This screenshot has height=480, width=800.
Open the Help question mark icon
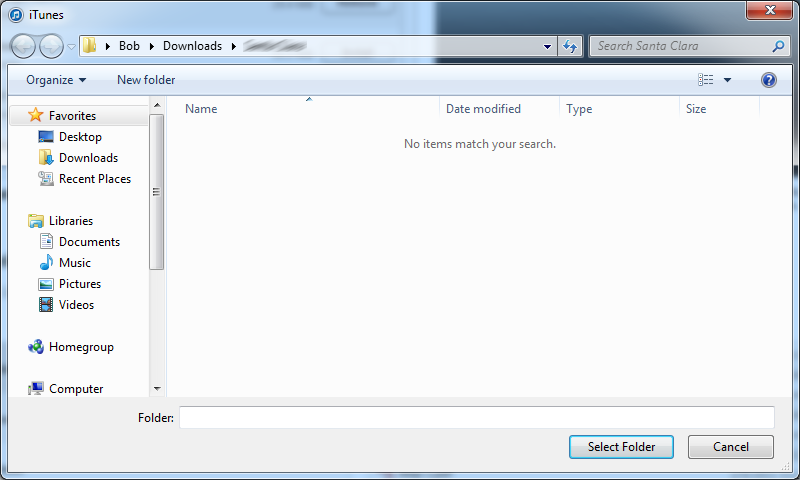point(769,80)
